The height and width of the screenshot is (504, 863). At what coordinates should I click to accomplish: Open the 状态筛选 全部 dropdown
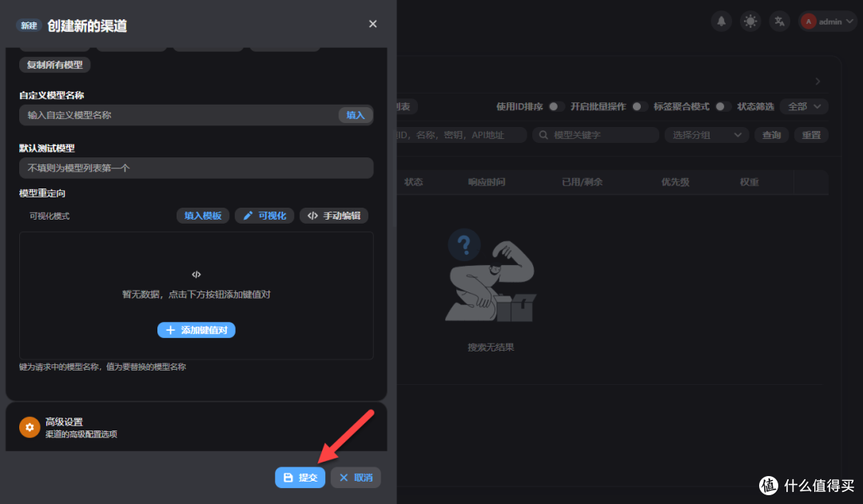pos(804,107)
